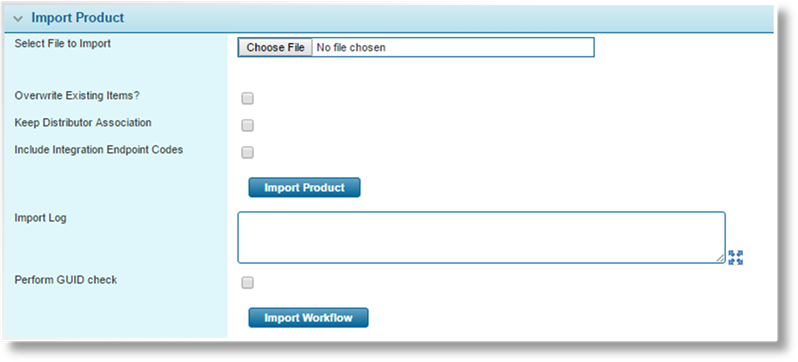Screen dimensions: 798x362
Task: Click the Import Log textarea resize grip
Action: pos(720,258)
